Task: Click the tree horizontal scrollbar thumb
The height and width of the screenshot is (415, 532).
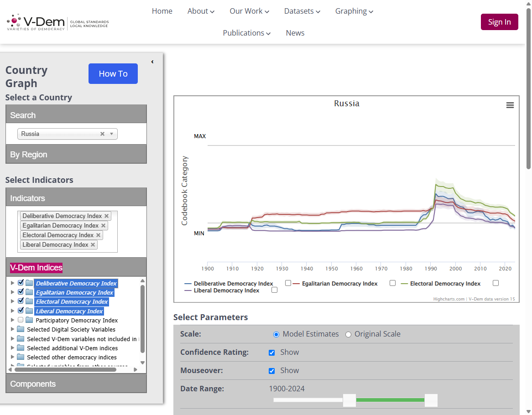Action: point(66,369)
